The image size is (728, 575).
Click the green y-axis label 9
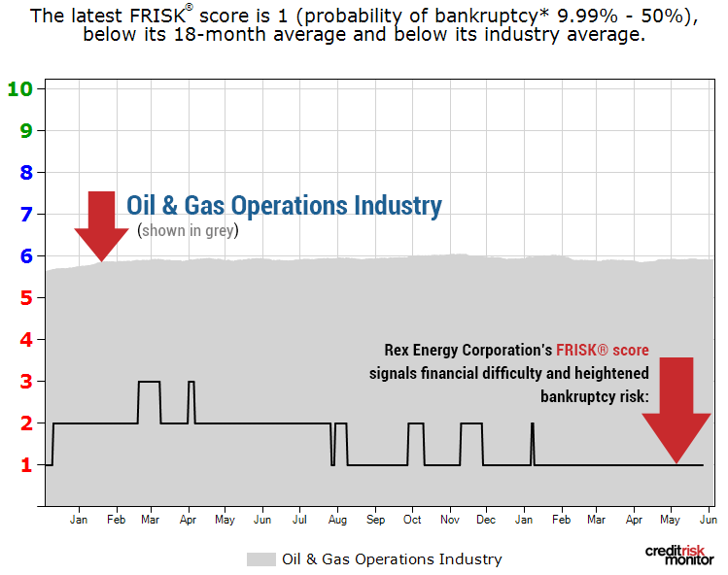(x=26, y=131)
